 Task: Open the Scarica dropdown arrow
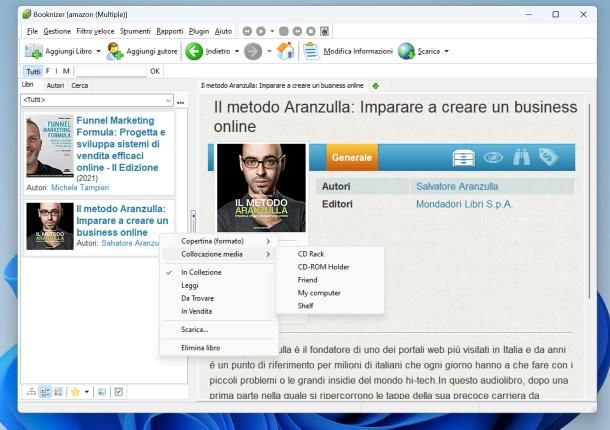pos(447,51)
